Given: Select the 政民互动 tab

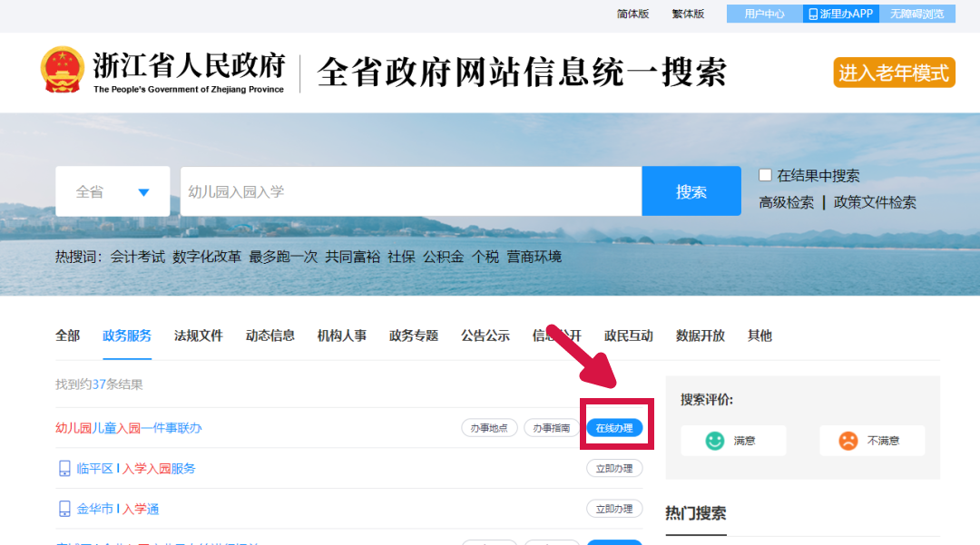Looking at the screenshot, I should pyautogui.click(x=629, y=336).
